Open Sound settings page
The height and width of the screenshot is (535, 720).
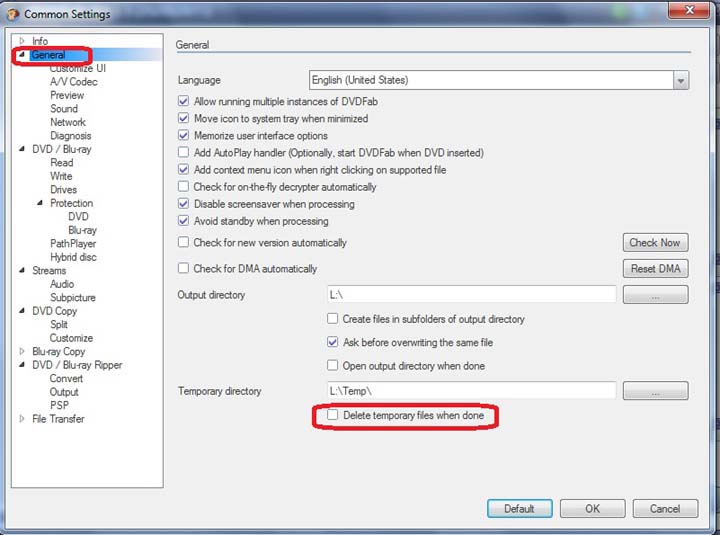coord(64,109)
